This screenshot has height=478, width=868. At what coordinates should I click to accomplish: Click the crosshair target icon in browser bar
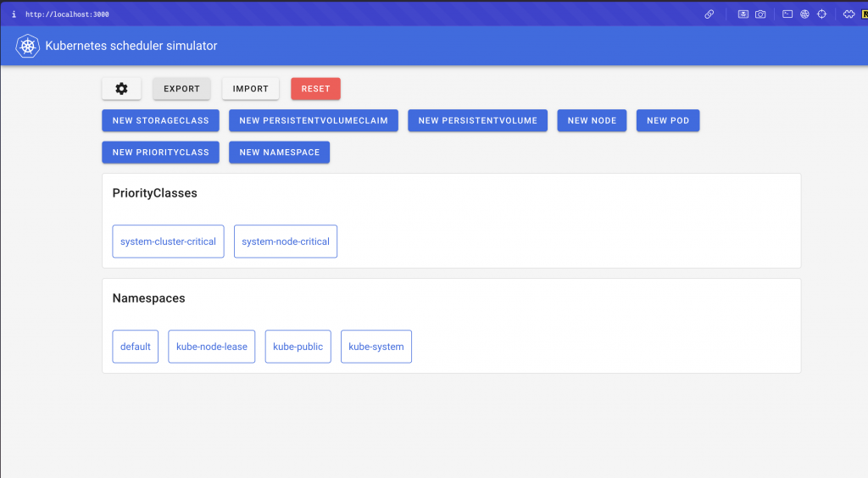tap(821, 14)
